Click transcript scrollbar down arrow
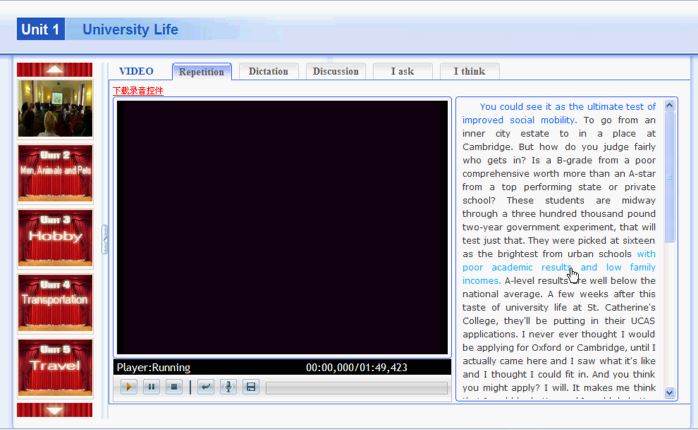698x430 pixels. (669, 393)
